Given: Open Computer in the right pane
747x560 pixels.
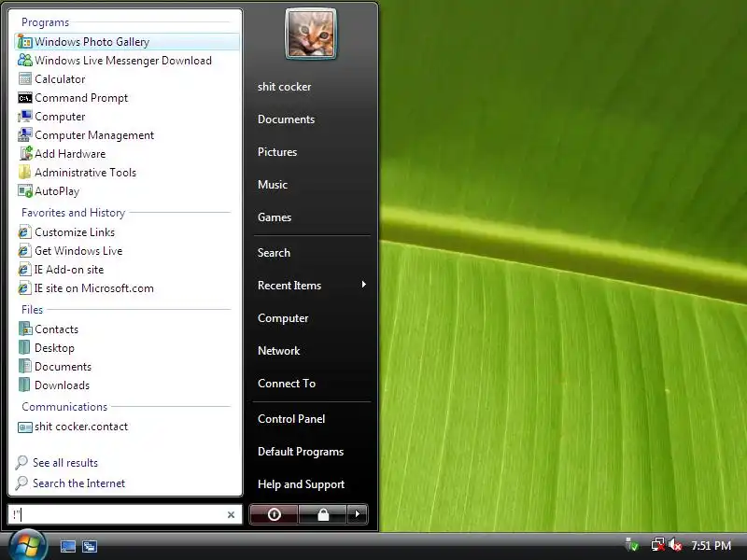Looking at the screenshot, I should [x=283, y=318].
